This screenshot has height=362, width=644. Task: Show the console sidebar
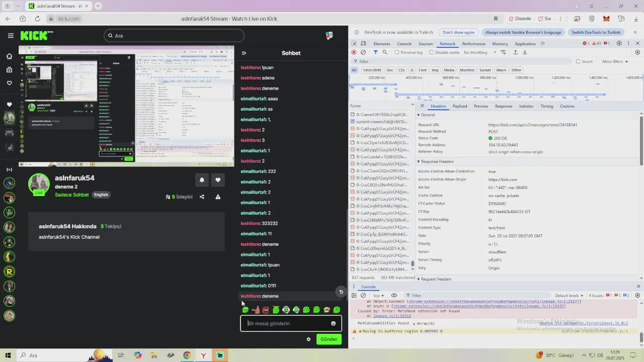click(x=354, y=296)
